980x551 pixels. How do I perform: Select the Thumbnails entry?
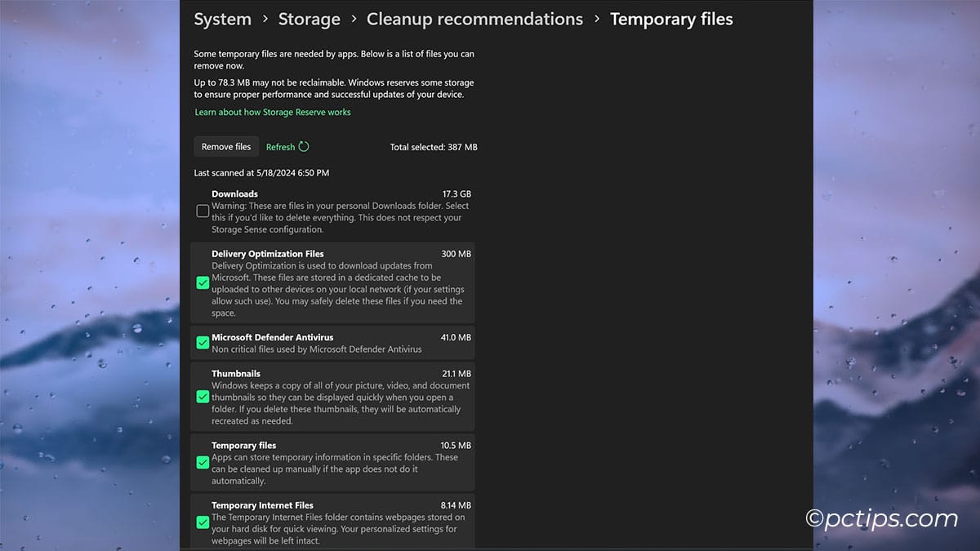coord(335,397)
